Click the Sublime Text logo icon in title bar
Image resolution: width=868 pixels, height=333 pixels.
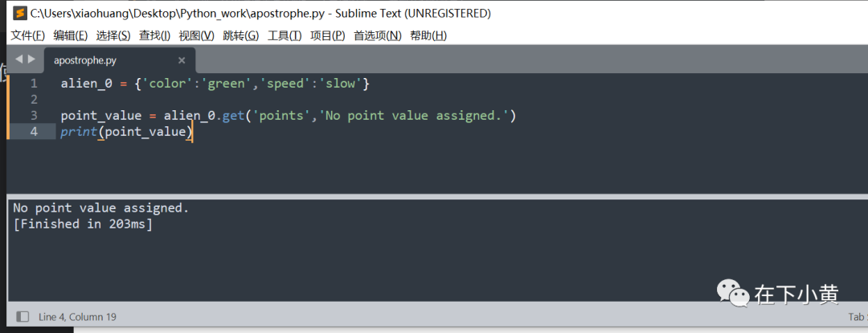[19, 14]
